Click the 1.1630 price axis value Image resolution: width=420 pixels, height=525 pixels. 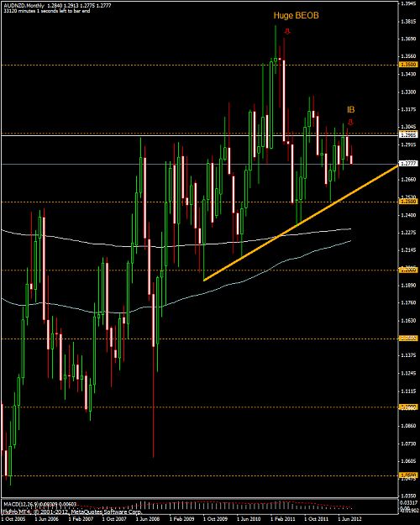[x=408, y=320]
